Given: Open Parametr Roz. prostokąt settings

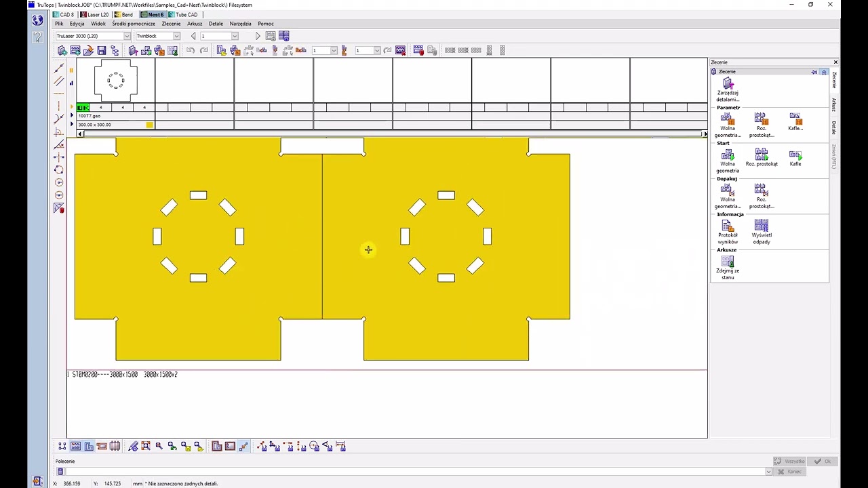Looking at the screenshot, I should point(762,125).
